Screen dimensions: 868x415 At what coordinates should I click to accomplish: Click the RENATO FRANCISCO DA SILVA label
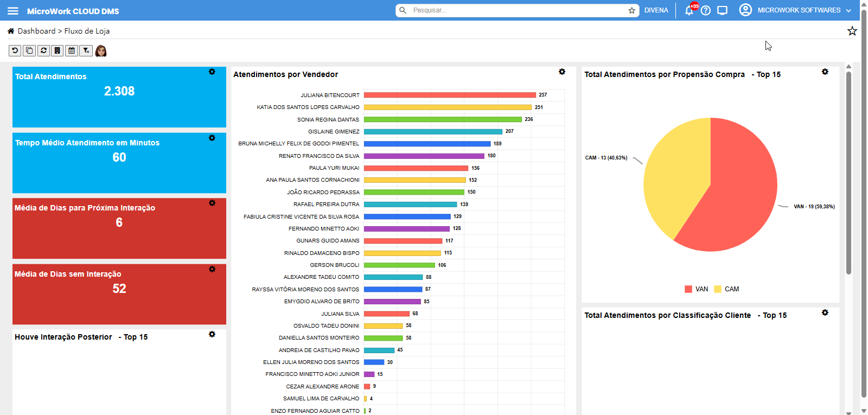(x=319, y=156)
